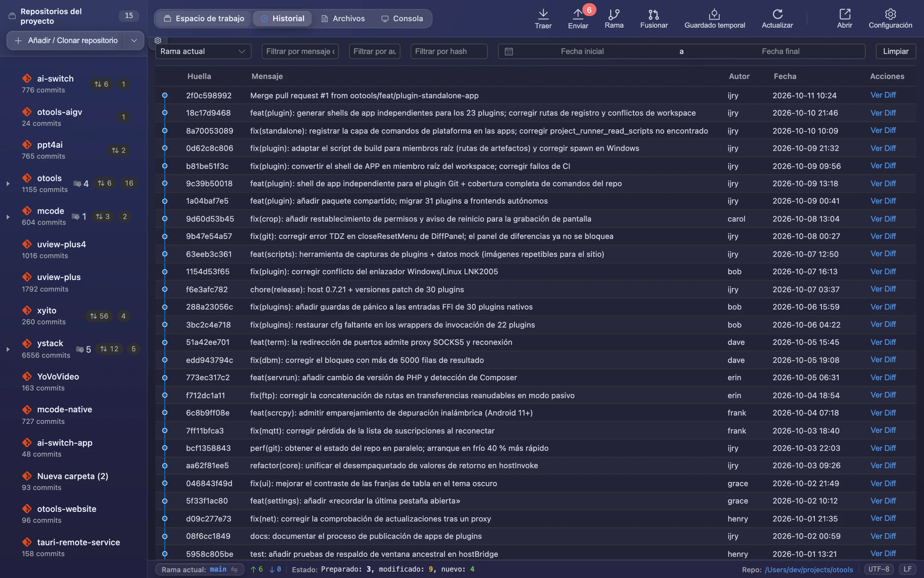Open Ver Diff for commit 2f0c598992
Screen dimensions: 924x578
coord(883,95)
